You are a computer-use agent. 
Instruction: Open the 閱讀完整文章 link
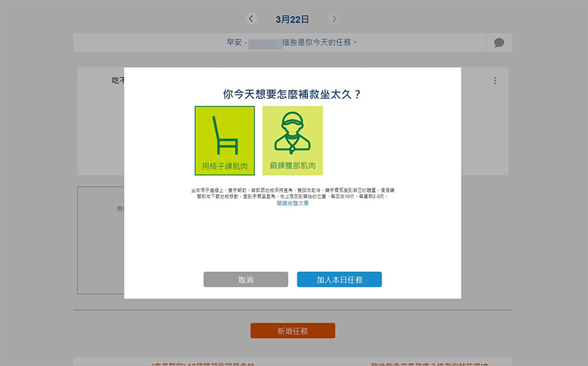coord(293,203)
